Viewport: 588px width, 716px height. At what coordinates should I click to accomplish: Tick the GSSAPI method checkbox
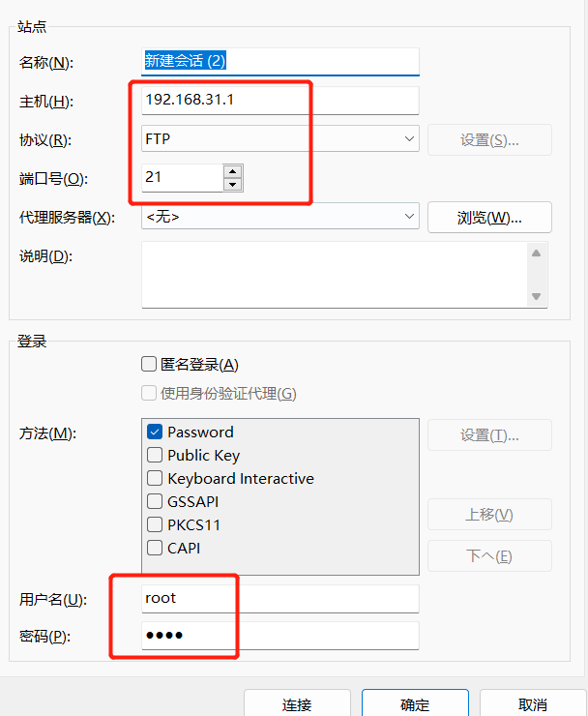(155, 502)
